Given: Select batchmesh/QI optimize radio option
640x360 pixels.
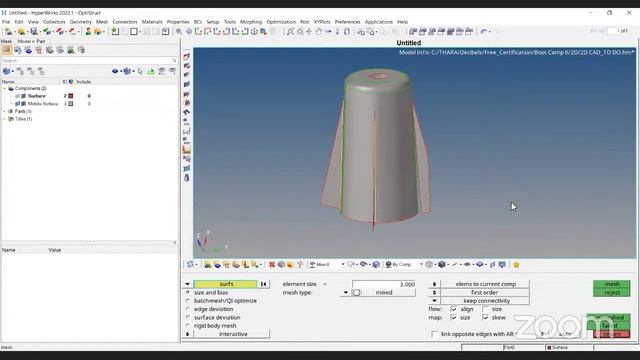Looking at the screenshot, I should click(188, 301).
